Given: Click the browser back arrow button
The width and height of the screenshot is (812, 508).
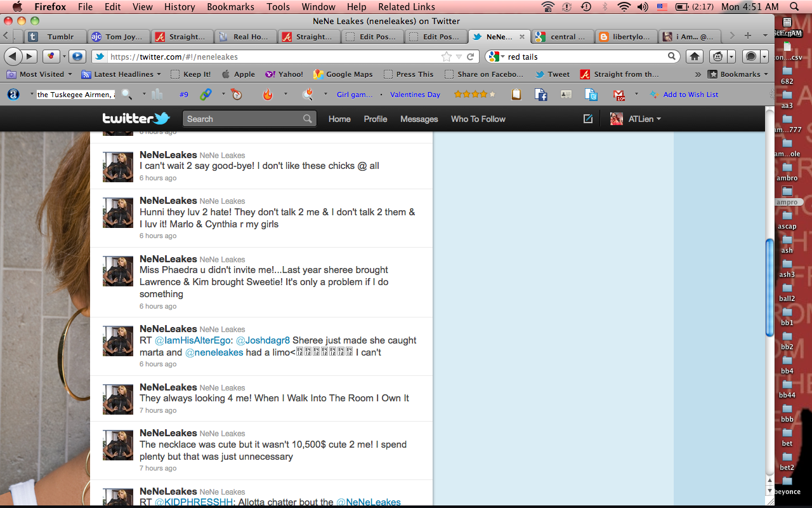Looking at the screenshot, I should [13, 57].
